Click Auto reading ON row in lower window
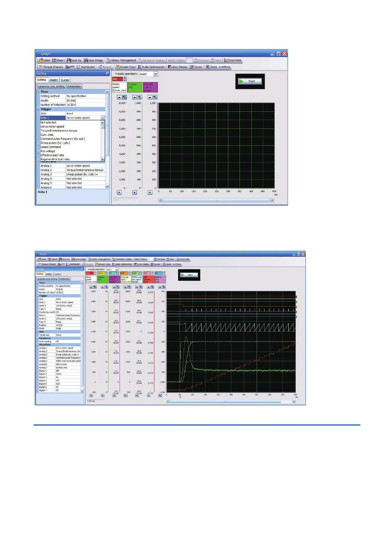The width and height of the screenshot is (392, 555). pyautogui.click(x=59, y=341)
